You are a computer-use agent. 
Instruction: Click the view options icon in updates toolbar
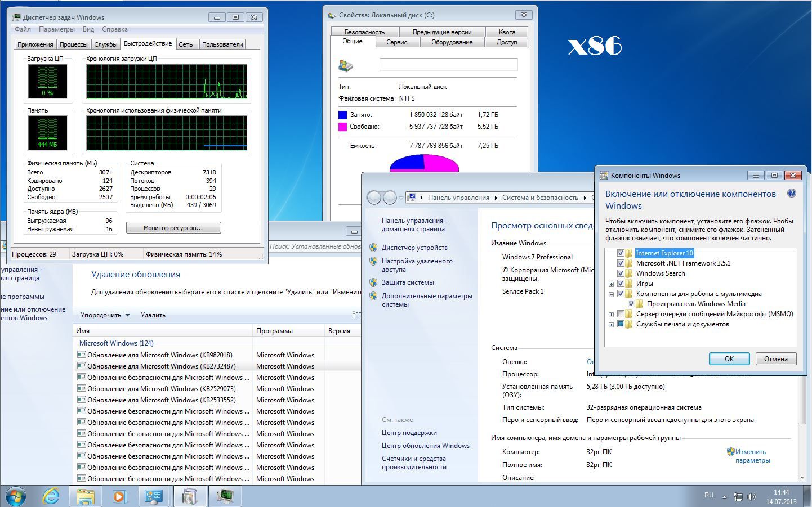(356, 315)
